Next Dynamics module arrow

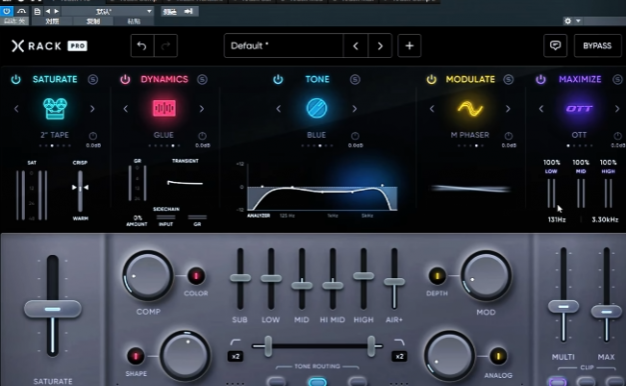tap(202, 109)
